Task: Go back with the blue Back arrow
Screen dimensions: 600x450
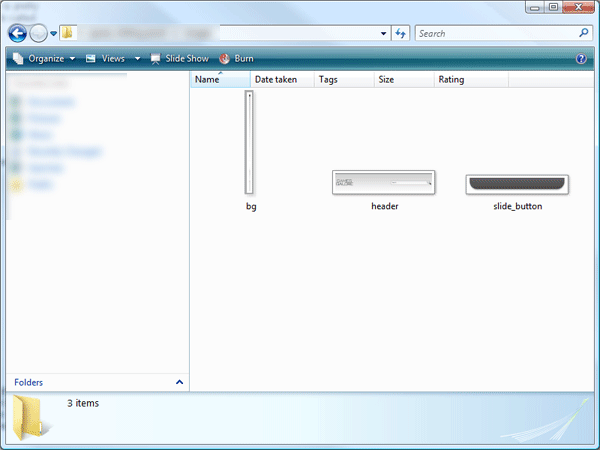Action: tap(18, 33)
